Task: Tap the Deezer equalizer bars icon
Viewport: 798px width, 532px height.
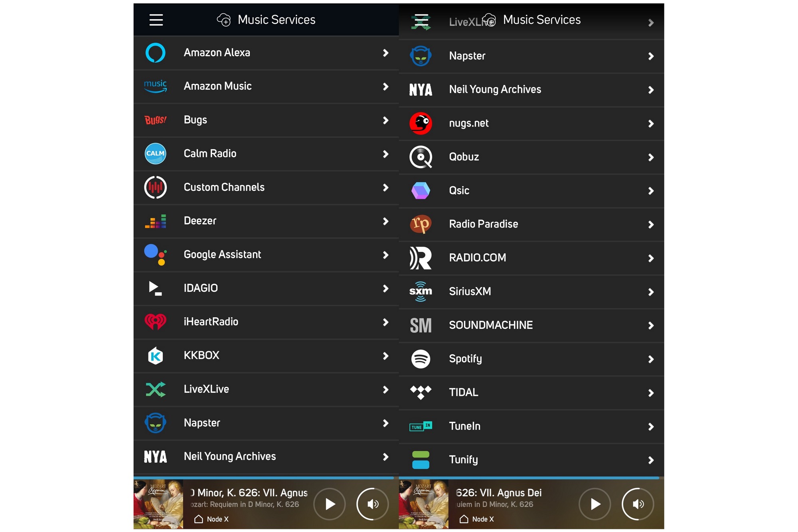Action: pos(155,221)
